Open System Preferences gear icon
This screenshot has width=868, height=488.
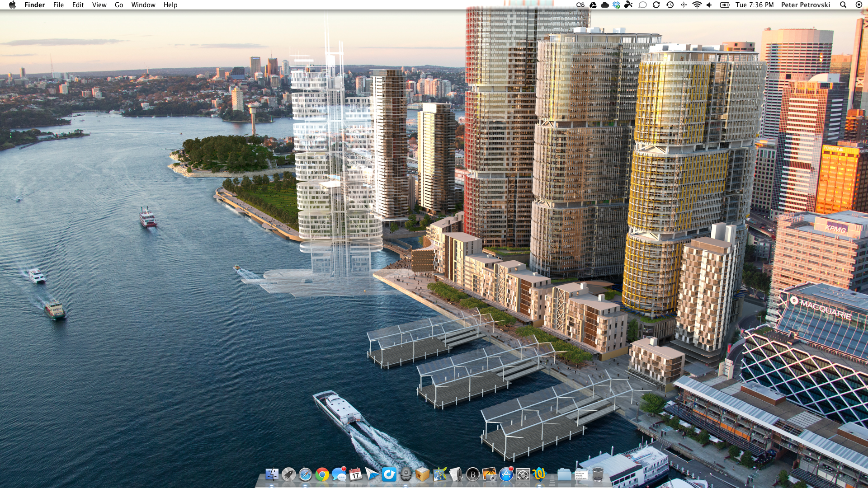tap(523, 474)
